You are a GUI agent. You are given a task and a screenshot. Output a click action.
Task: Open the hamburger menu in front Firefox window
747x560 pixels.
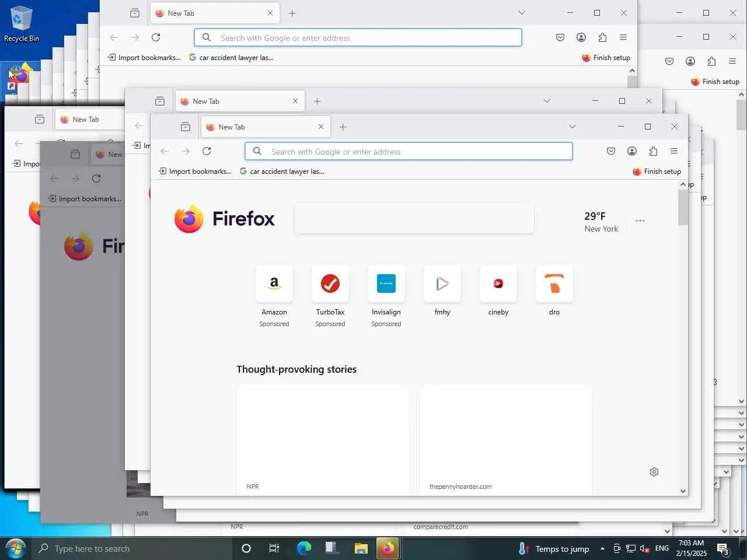tap(674, 151)
